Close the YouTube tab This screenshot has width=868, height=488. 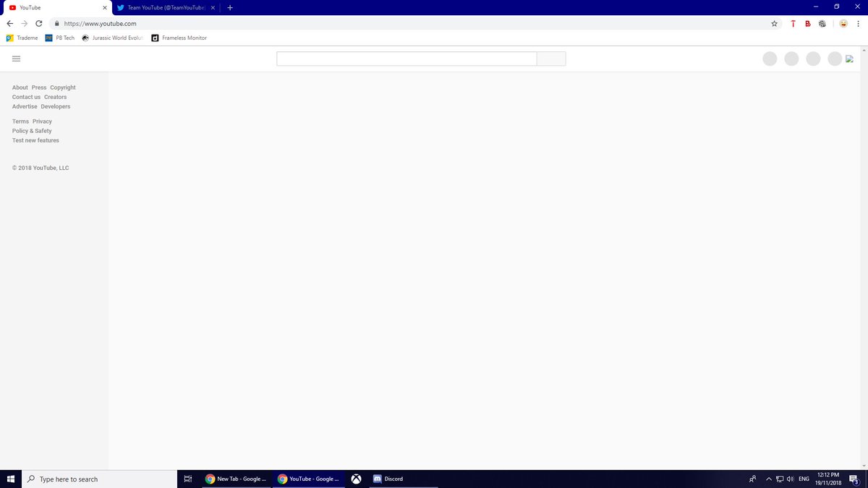pyautogui.click(x=104, y=7)
